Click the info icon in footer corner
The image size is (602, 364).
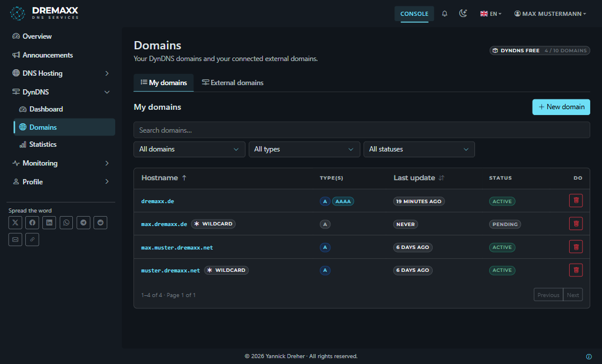click(588, 356)
